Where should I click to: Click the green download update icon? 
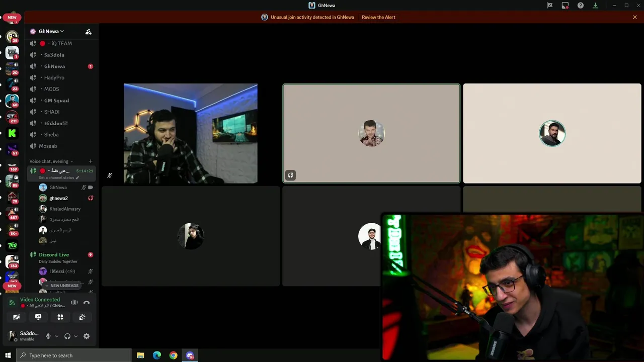(595, 6)
